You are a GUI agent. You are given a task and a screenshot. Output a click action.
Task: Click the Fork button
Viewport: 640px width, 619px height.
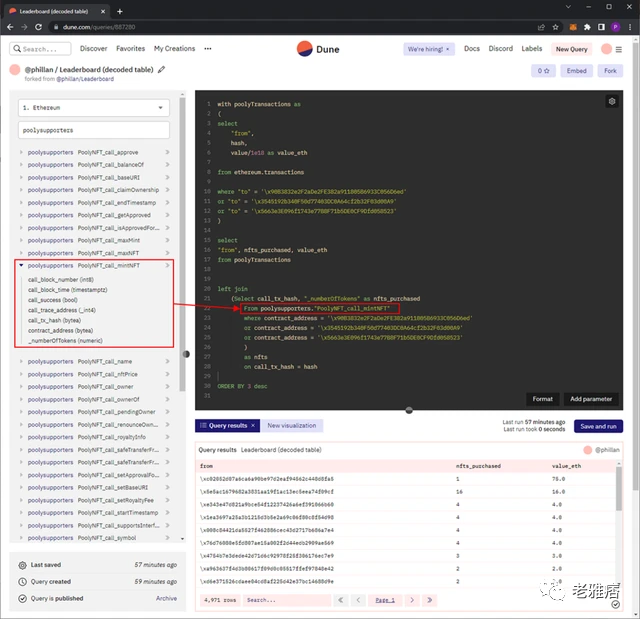[610, 71]
